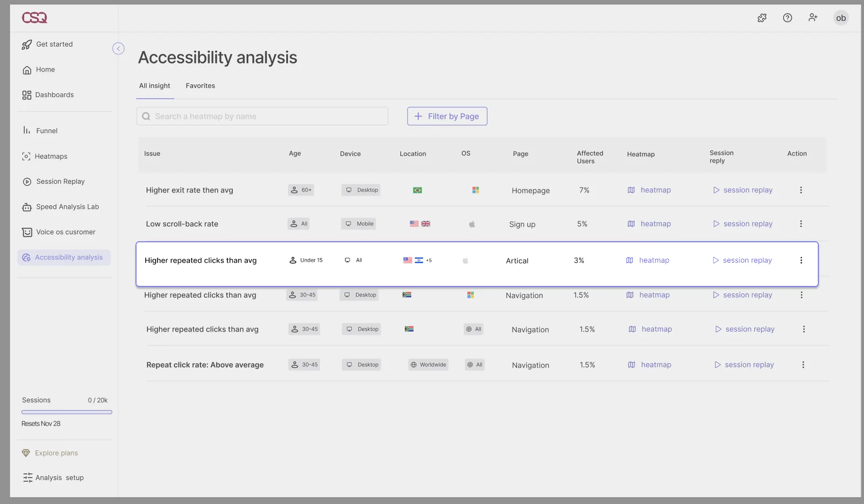Click the Speed Analysis Lab icon
Image resolution: width=864 pixels, height=504 pixels.
(x=27, y=207)
